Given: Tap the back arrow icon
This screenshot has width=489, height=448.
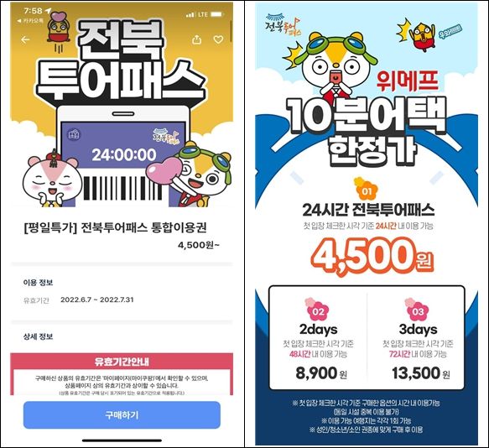Looking at the screenshot, I should click(x=25, y=39).
